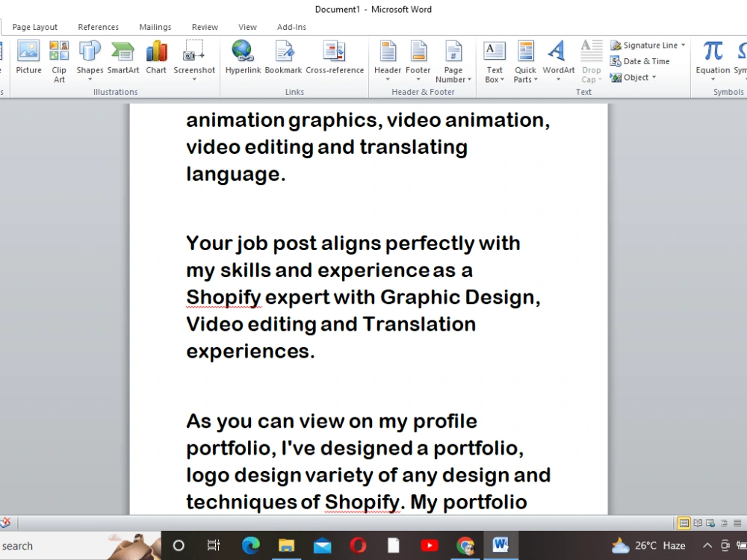
Task: Insert Date & Time
Action: coord(640,61)
